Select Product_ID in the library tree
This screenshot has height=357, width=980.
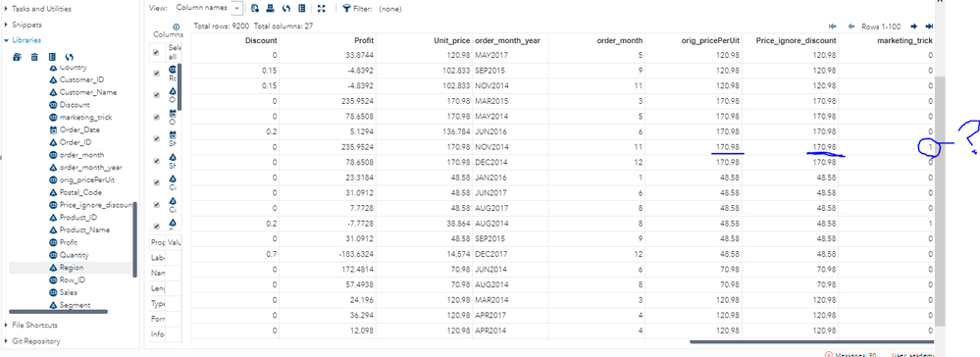tap(78, 218)
